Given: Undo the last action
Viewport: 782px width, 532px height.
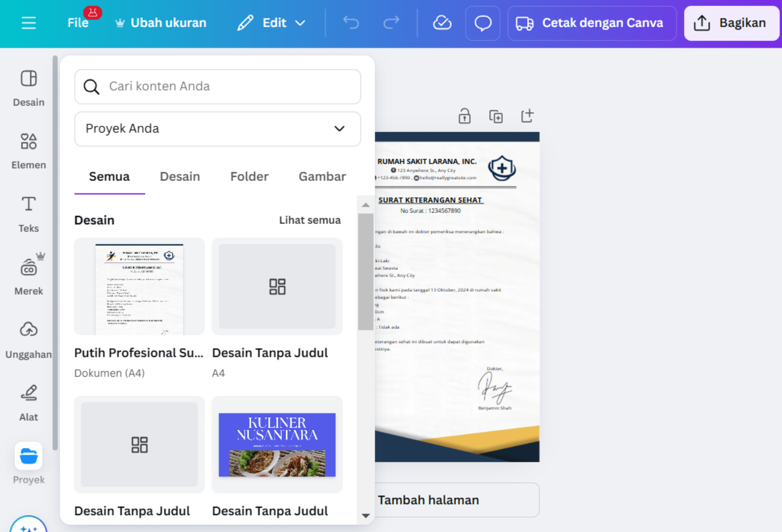Looking at the screenshot, I should 351,23.
